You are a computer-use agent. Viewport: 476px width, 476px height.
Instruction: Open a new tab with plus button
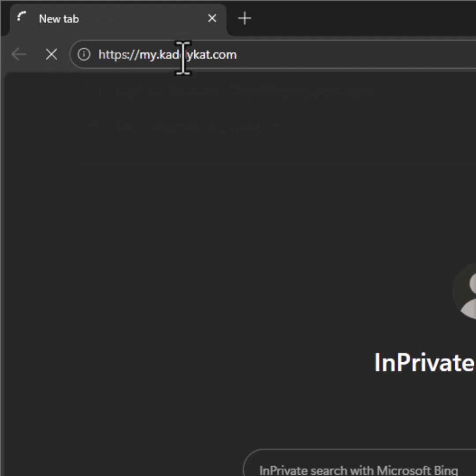[x=244, y=19]
